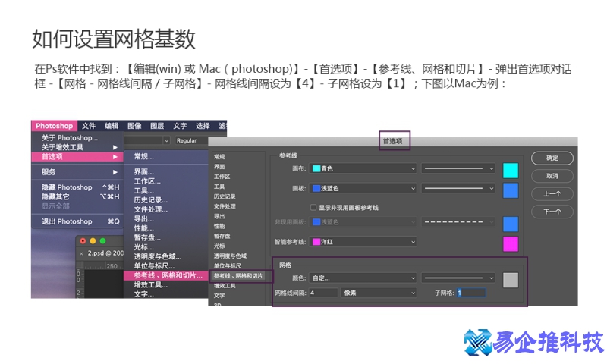Click the 网格线间隔 value field
The width and height of the screenshot is (607, 364).
pyautogui.click(x=323, y=293)
